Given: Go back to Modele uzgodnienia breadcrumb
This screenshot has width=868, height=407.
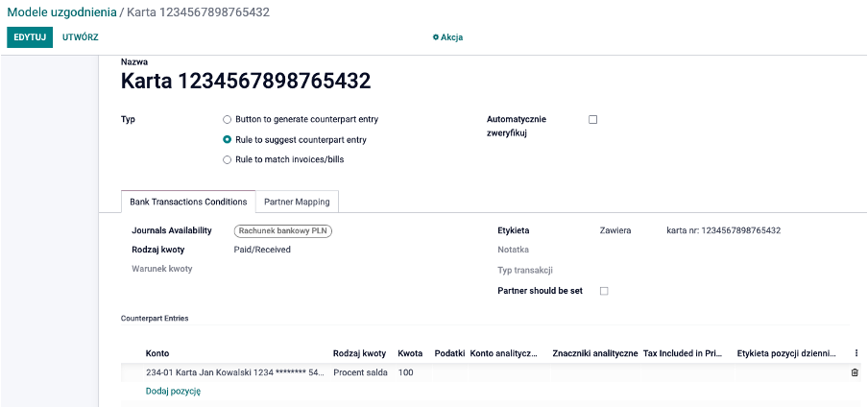Looking at the screenshot, I should click(x=62, y=12).
